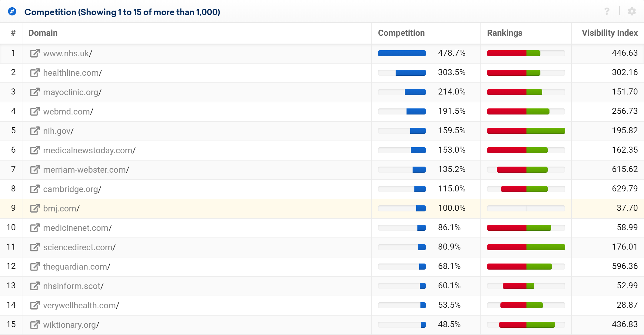
Task: Open the mayoclinic.org/ domain link
Action: click(x=72, y=92)
